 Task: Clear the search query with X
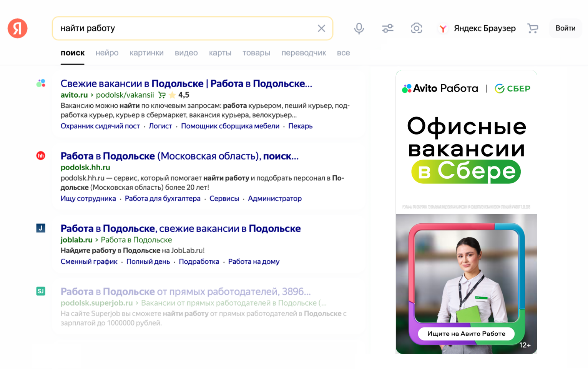click(x=321, y=28)
